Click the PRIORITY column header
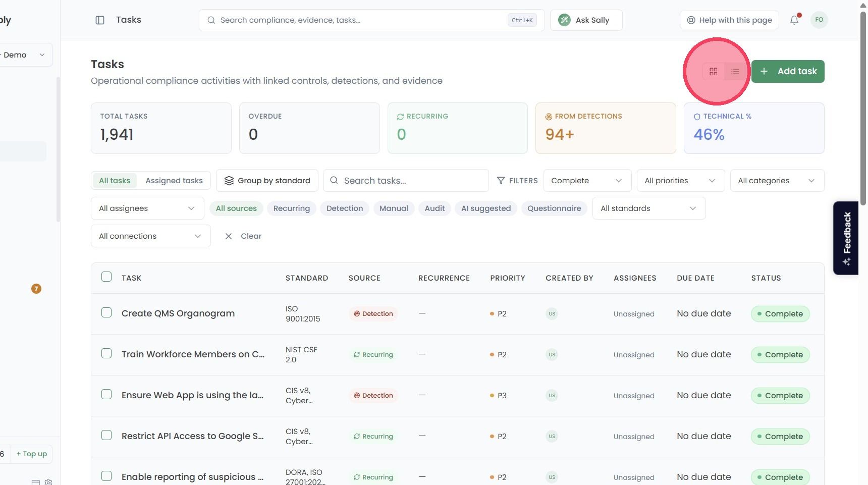 point(508,278)
